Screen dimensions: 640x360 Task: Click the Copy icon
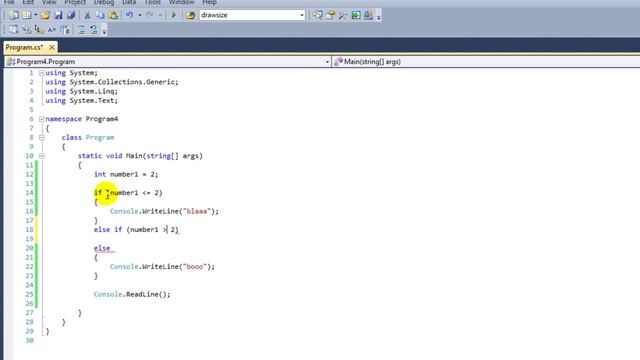pyautogui.click(x=100, y=16)
